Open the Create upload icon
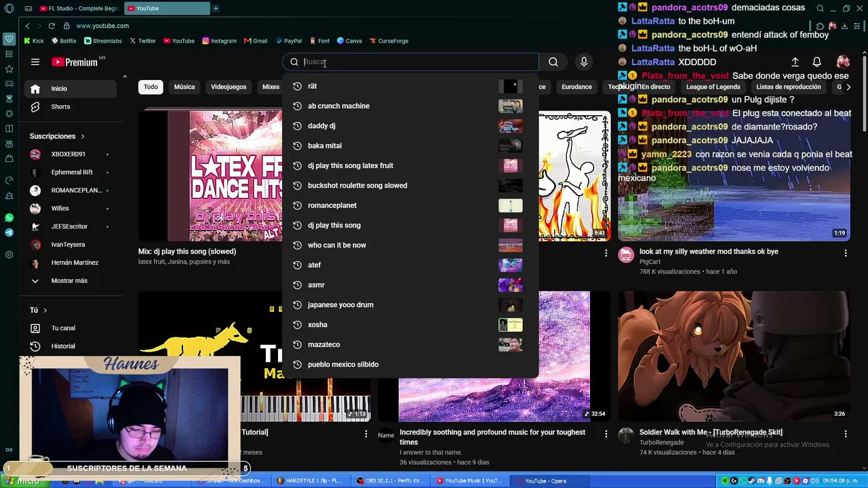The image size is (868, 488). tap(795, 62)
